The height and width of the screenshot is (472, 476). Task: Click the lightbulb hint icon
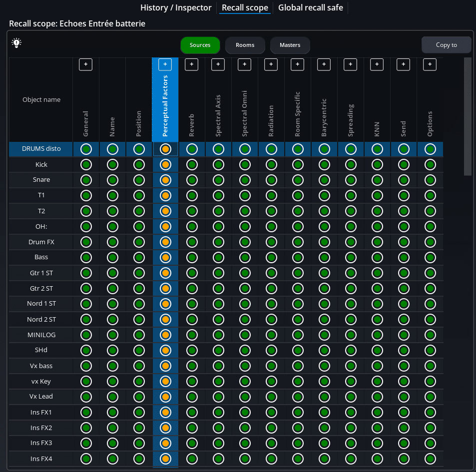coord(16,43)
